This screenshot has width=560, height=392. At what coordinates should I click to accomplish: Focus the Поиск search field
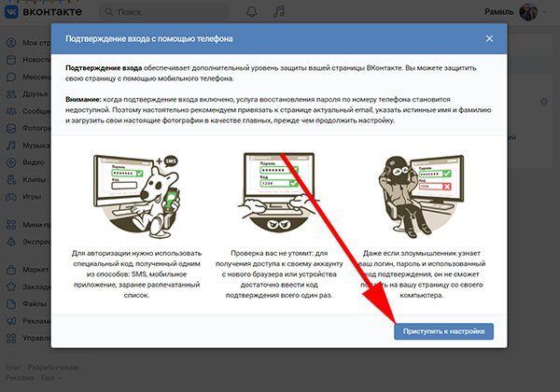click(x=163, y=12)
